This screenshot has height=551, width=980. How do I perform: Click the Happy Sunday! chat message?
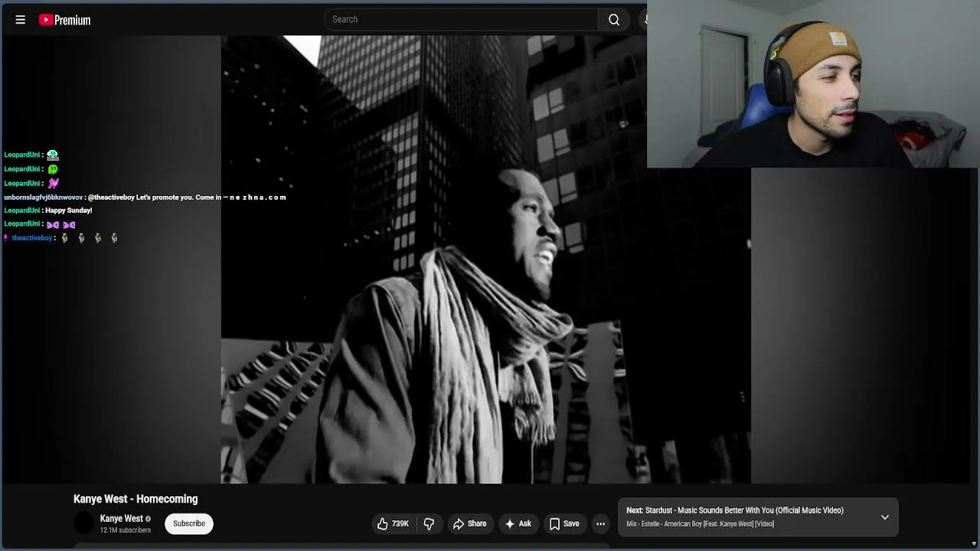pyautogui.click(x=69, y=210)
